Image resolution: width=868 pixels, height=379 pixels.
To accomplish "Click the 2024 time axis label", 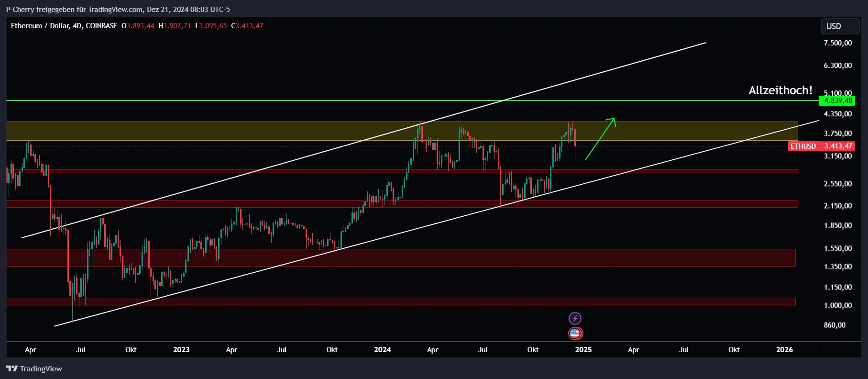I will coord(383,350).
